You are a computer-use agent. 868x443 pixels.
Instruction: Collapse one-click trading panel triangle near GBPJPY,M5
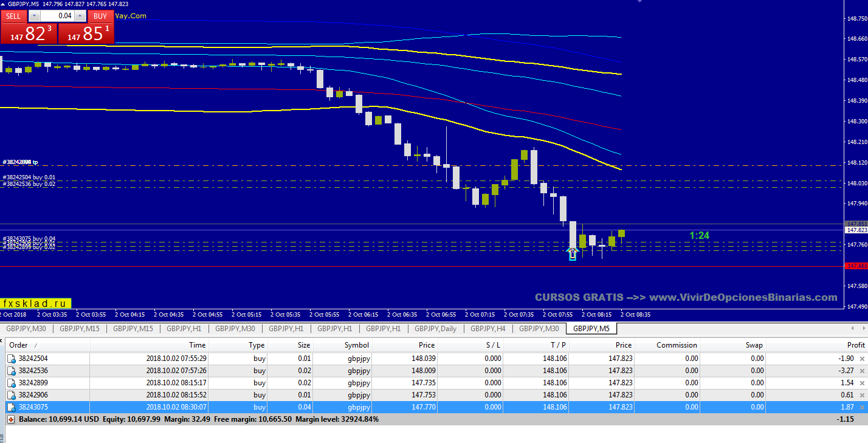tap(3, 4)
